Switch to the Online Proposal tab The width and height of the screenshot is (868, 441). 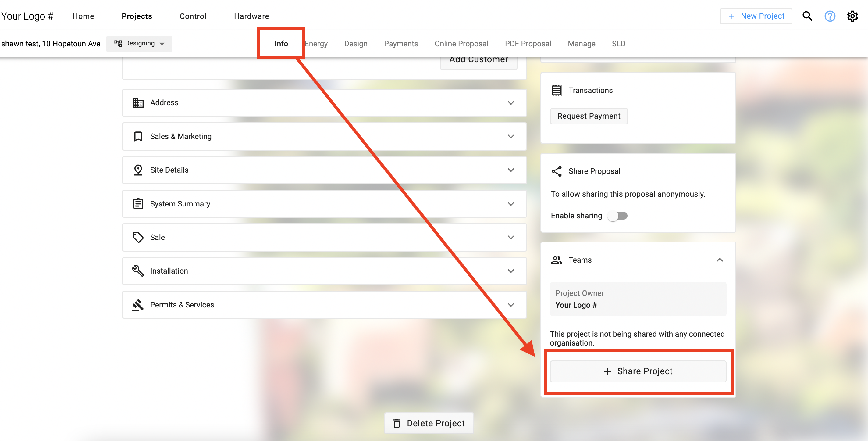coord(461,44)
